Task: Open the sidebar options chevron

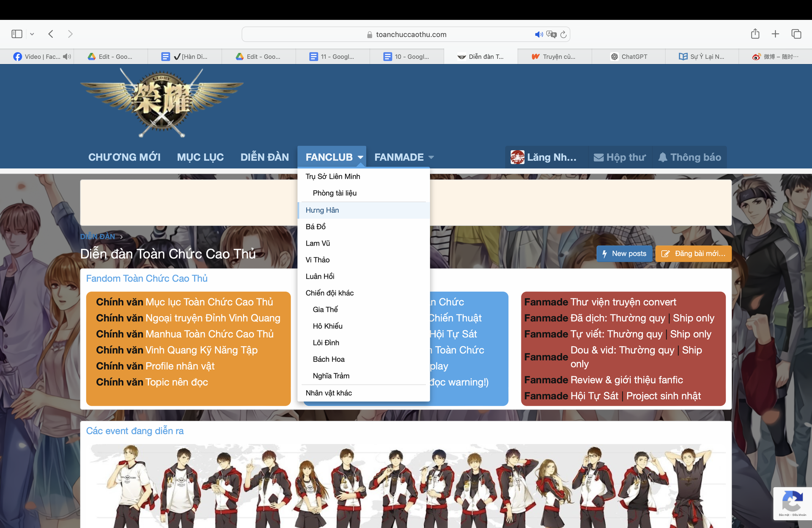Action: [x=32, y=34]
